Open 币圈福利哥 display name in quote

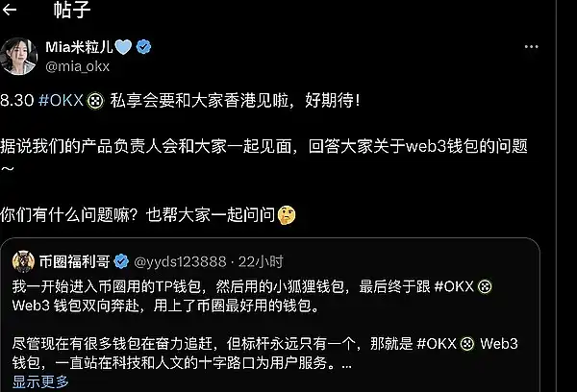click(74, 261)
